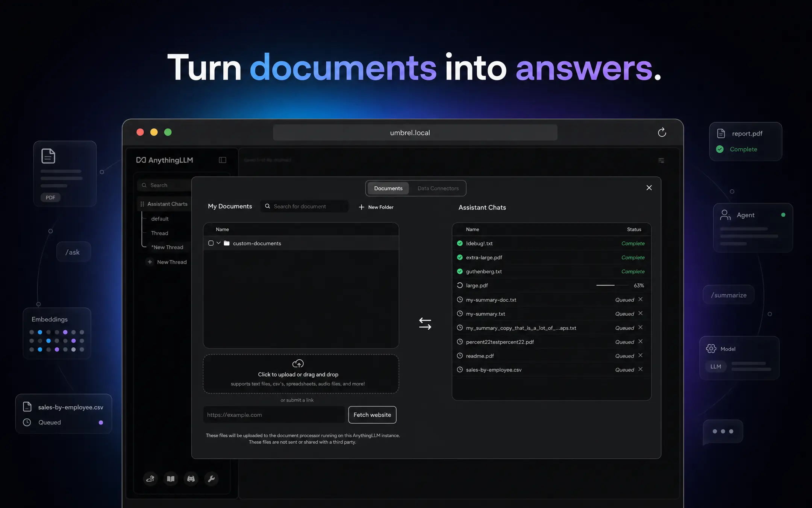This screenshot has height=508, width=812.
Task: Click the green maximize window dot
Action: pyautogui.click(x=168, y=132)
